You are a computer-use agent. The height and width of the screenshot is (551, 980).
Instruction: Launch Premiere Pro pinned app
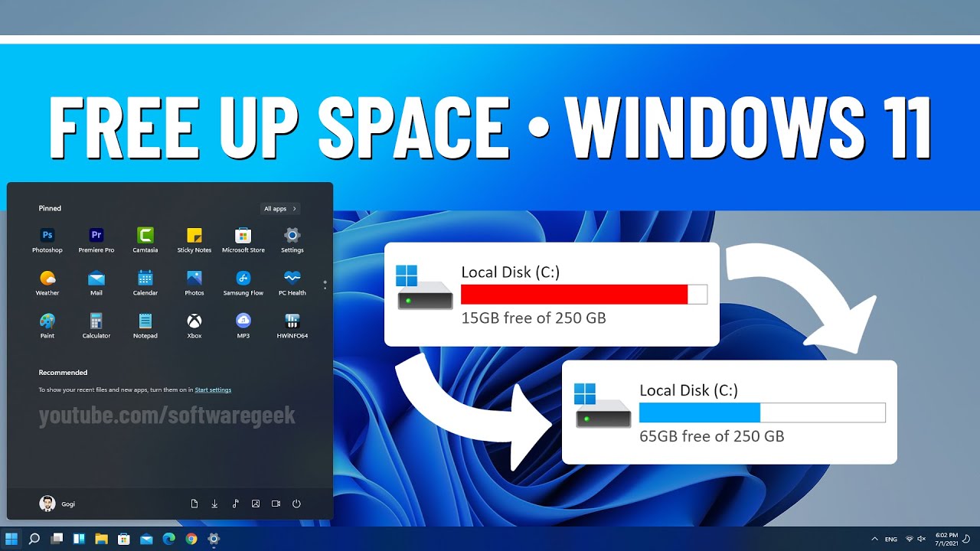(x=96, y=240)
